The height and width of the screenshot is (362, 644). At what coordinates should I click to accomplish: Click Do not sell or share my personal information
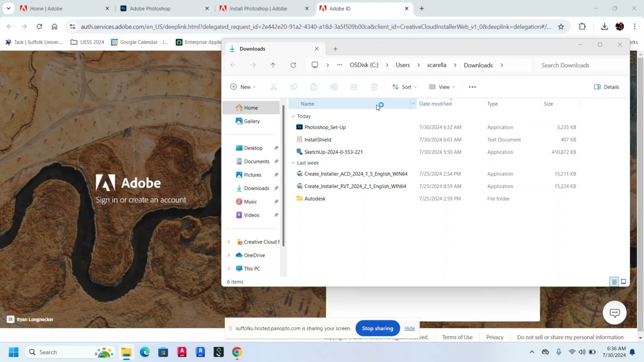(570, 337)
